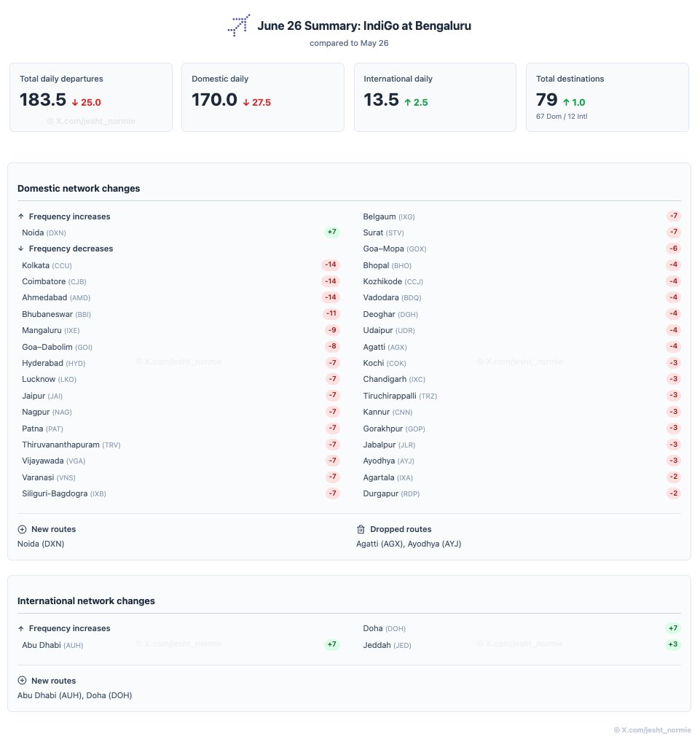Click the Thiruvananthapuram (TRV) row
This screenshot has width=700, height=739.
(181, 445)
